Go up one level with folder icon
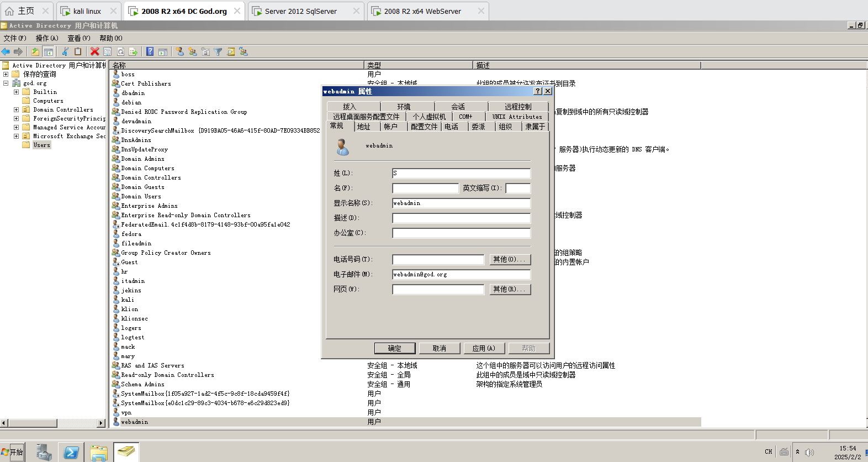The height and width of the screenshot is (462, 868). pos(35,51)
